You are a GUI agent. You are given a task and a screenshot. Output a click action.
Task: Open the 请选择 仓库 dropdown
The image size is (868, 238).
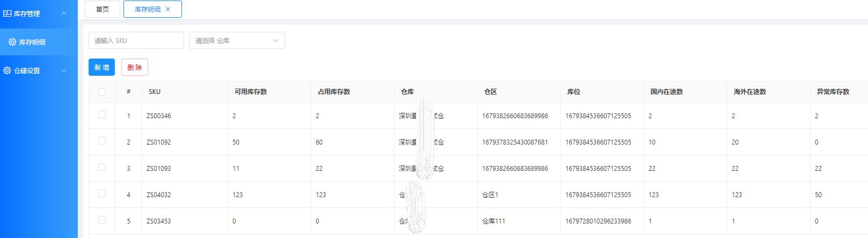237,40
